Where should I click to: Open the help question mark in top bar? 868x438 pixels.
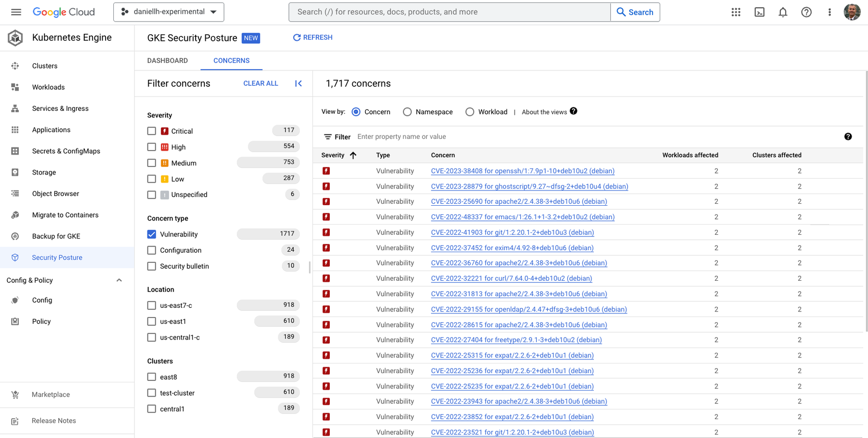coord(806,12)
